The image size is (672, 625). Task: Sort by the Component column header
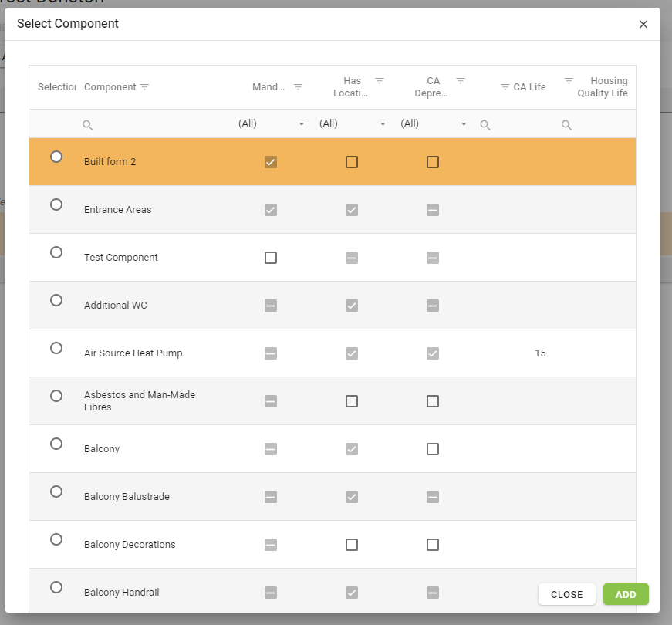coord(110,87)
